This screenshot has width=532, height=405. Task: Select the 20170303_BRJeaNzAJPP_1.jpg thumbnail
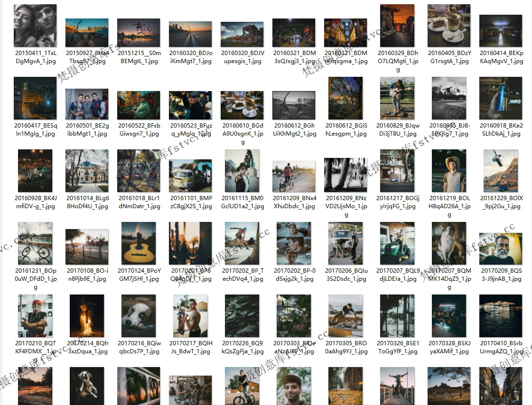[x=294, y=316]
